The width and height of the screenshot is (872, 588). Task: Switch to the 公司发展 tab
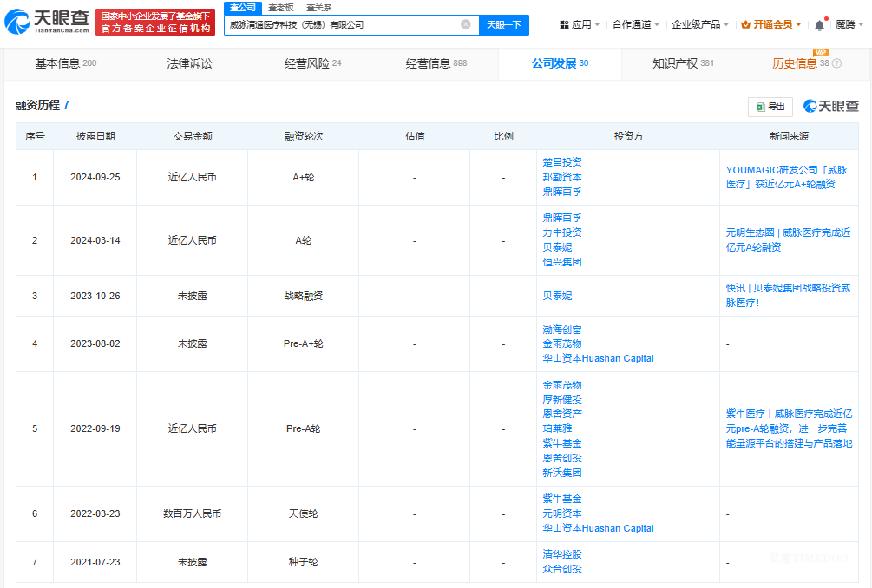tap(560, 63)
